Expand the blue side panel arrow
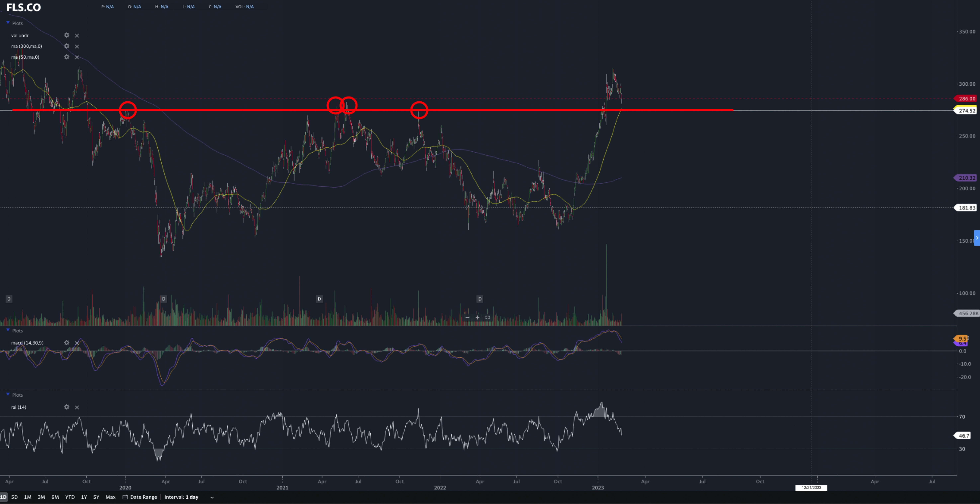Image resolution: width=980 pixels, height=504 pixels. click(x=977, y=238)
